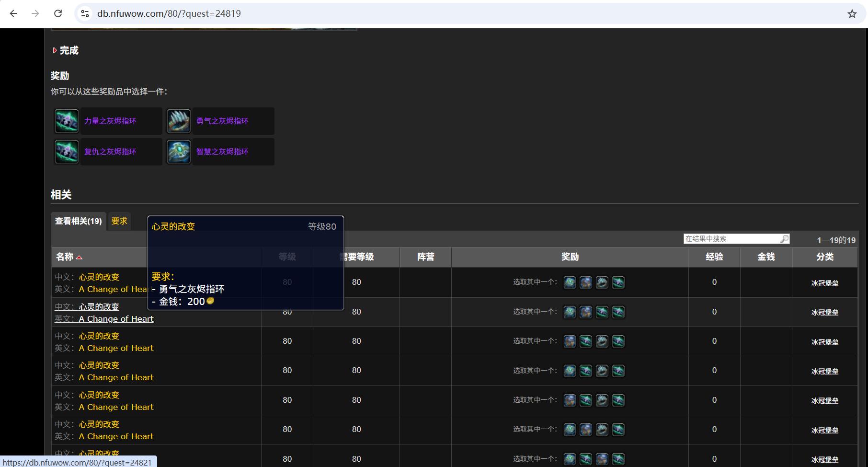
Task: Click the 相关 section heading
Action: (x=61, y=195)
